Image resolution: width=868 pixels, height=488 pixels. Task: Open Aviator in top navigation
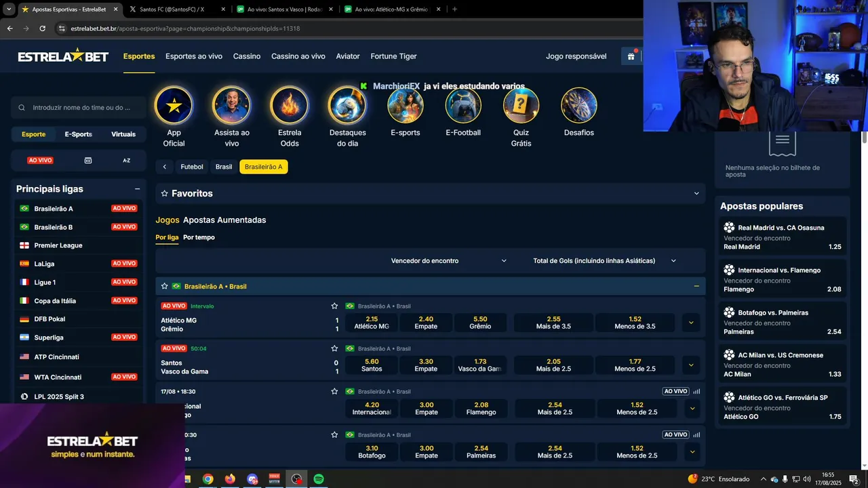point(348,56)
